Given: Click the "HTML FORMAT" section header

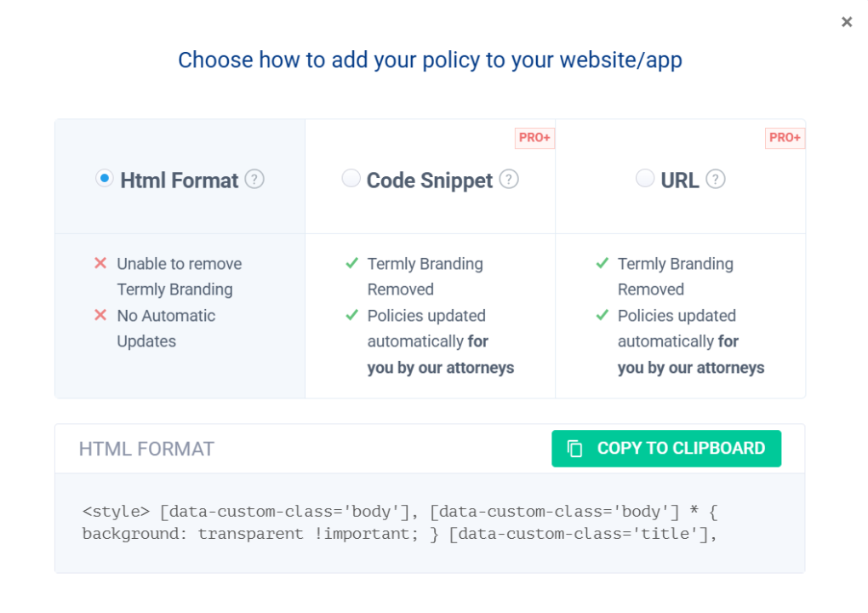Looking at the screenshot, I should coord(146,449).
